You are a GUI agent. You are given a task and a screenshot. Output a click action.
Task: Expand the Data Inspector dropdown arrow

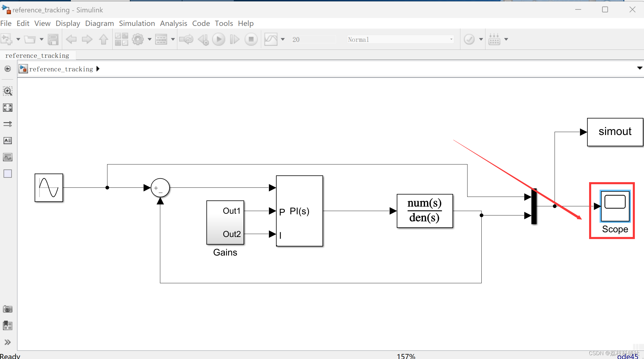point(283,39)
